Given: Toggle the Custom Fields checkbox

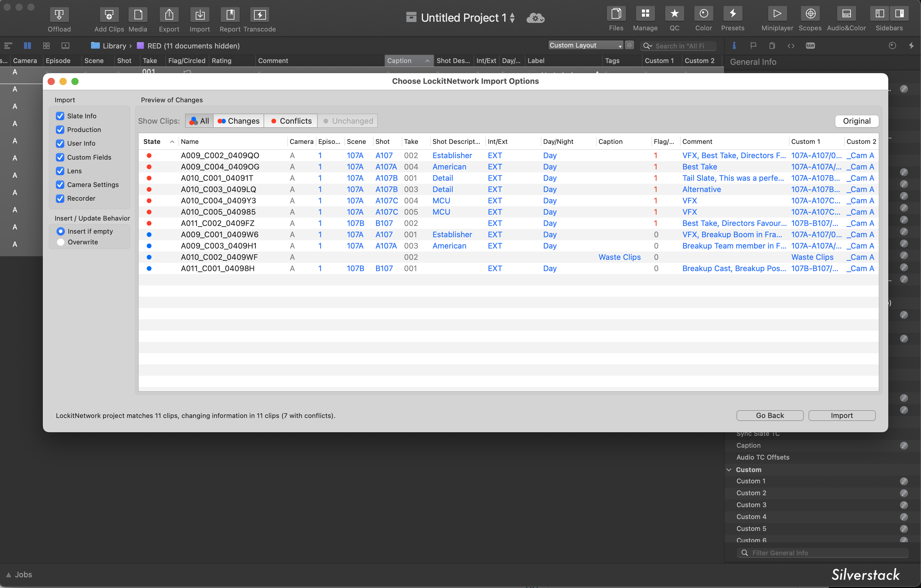Looking at the screenshot, I should 60,157.
